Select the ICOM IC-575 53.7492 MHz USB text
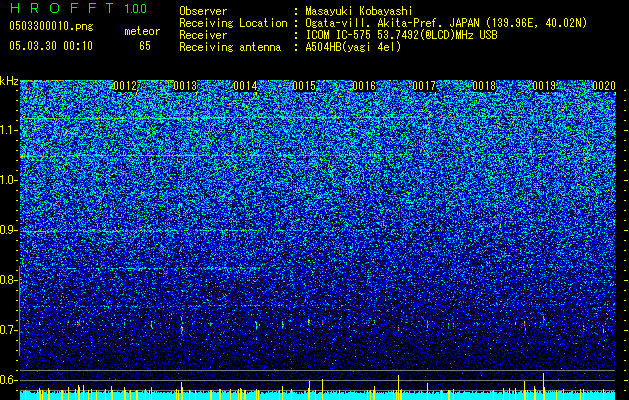Viewport: 629px width, 400px height. point(401,35)
